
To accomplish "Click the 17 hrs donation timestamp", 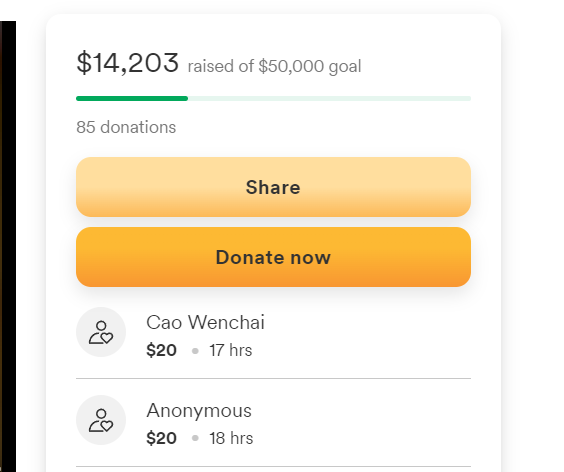I will point(231,350).
